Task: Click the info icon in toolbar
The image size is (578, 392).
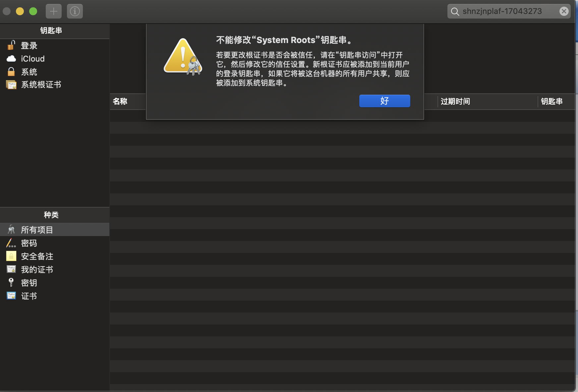Action: (75, 11)
